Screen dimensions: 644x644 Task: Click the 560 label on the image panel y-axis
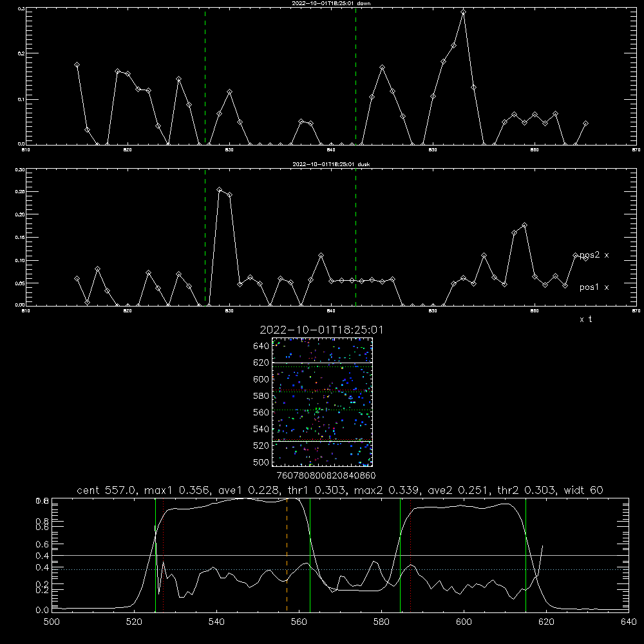(261, 412)
